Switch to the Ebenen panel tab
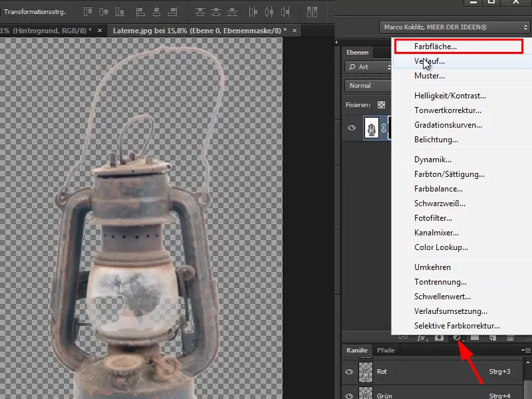 tap(357, 53)
